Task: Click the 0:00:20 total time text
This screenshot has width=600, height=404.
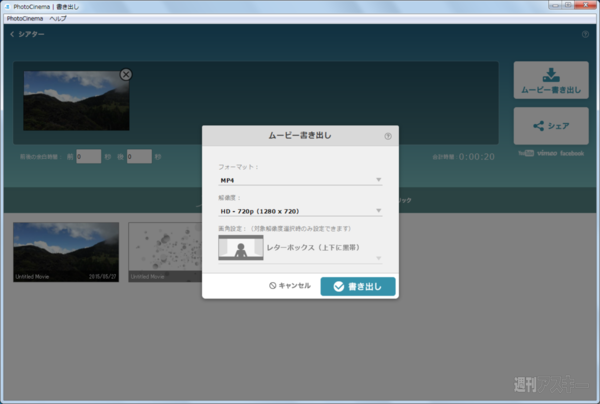Action: [x=476, y=157]
